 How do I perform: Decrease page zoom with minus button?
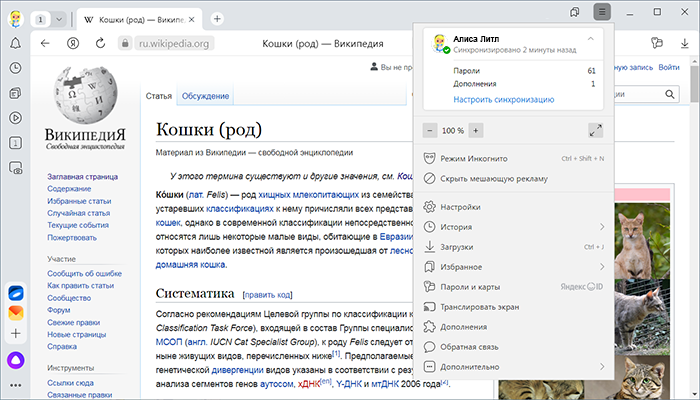pos(430,131)
